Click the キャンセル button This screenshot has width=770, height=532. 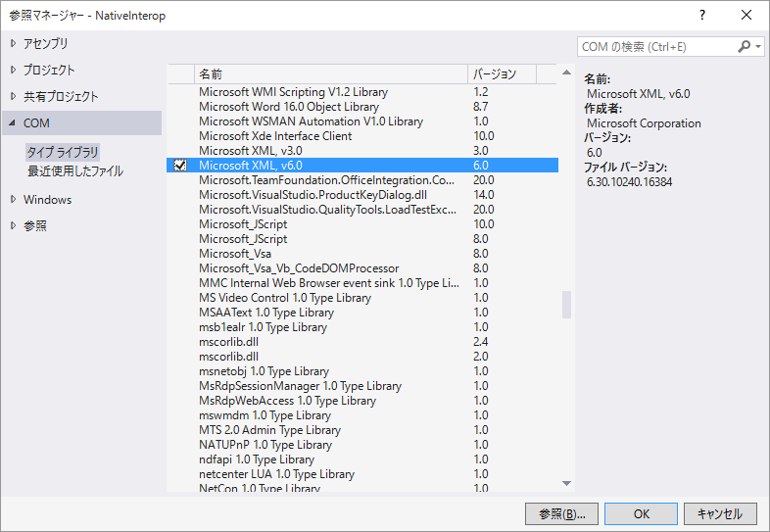point(720,513)
